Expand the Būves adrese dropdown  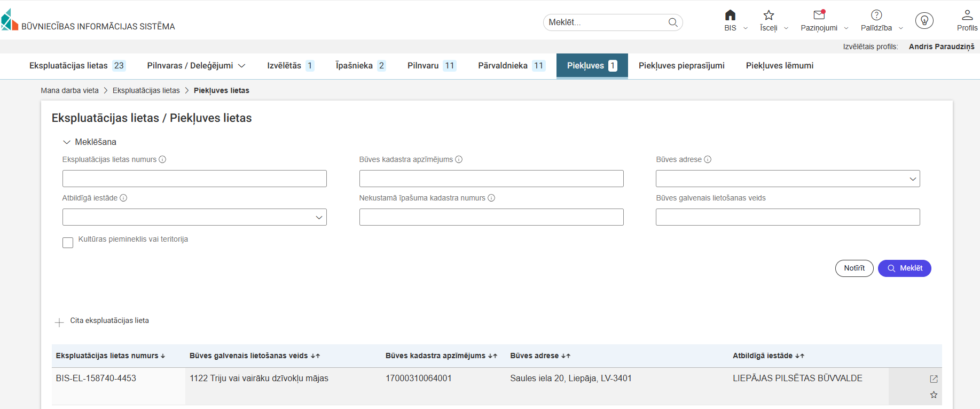[913, 179]
